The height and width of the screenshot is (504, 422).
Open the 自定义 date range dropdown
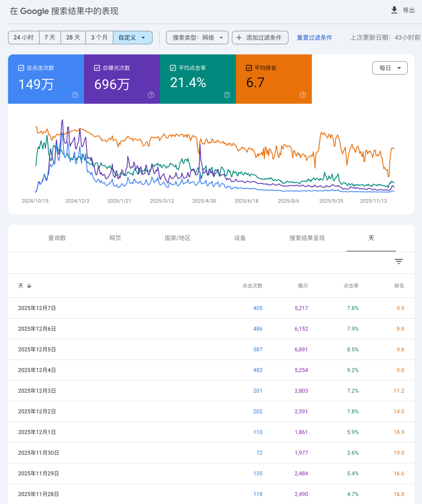pos(132,37)
